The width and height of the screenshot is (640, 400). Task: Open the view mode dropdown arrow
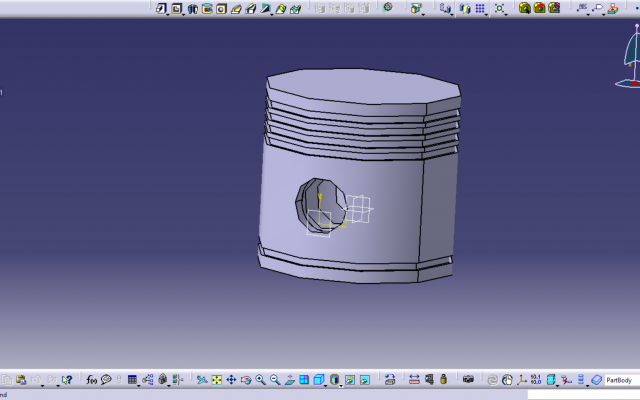click(341, 386)
